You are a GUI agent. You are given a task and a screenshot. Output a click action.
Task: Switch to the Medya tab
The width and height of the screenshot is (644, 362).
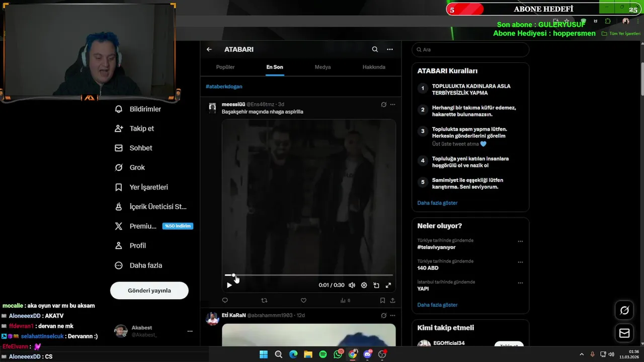323,67
